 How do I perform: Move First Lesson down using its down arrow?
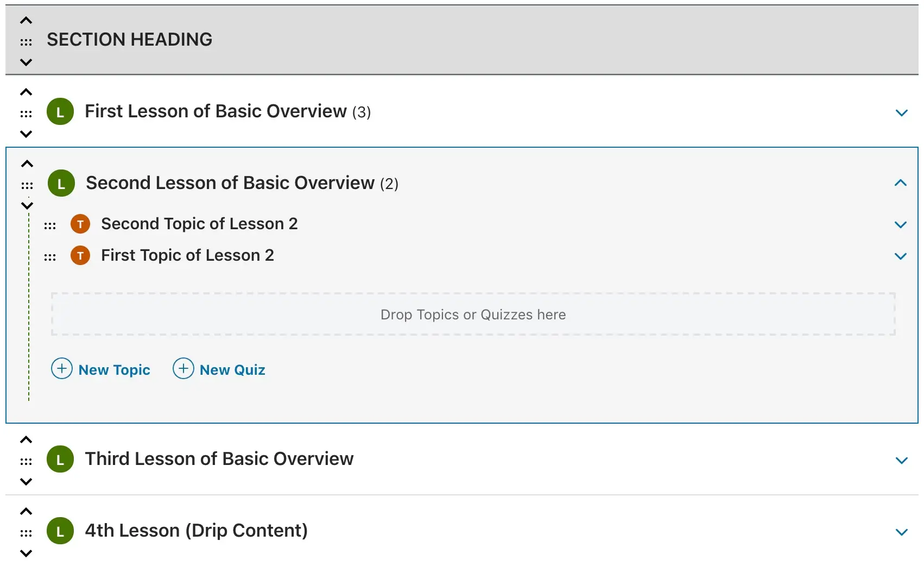tap(26, 134)
